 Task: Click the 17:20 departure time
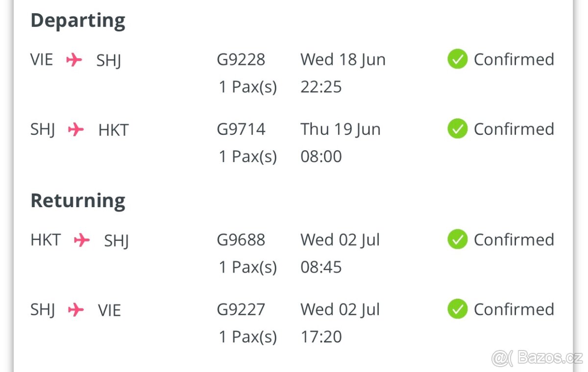(321, 337)
